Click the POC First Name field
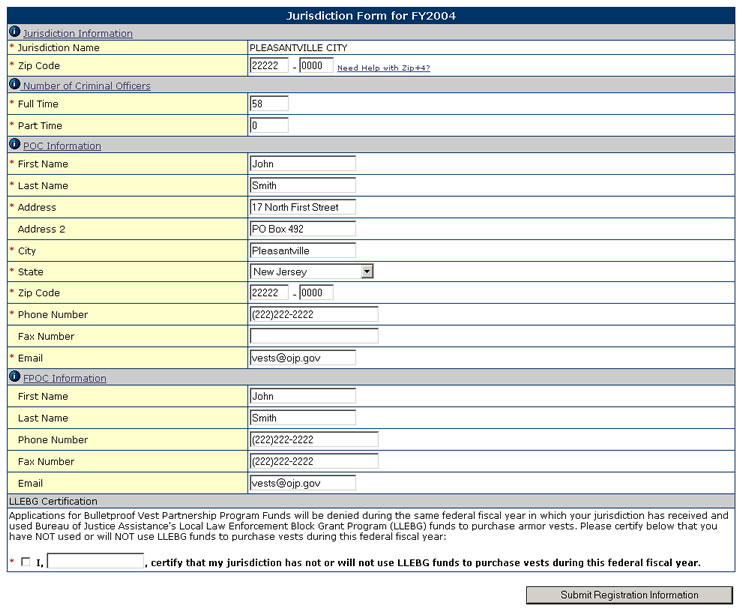Image resolution: width=743 pixels, height=612 pixels. pos(302,163)
